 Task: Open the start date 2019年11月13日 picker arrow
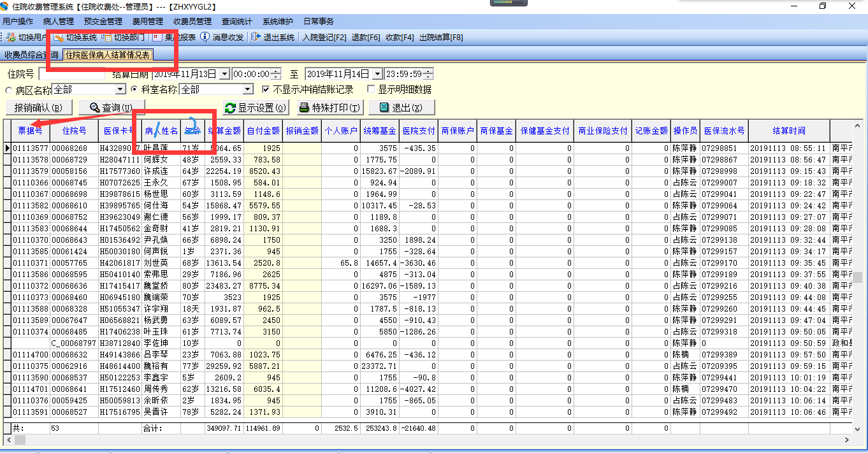pos(224,74)
